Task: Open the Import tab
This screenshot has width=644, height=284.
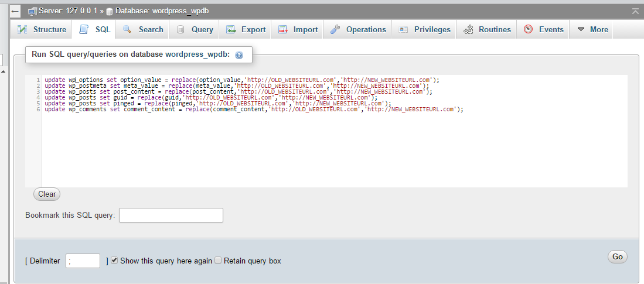Action: click(297, 29)
